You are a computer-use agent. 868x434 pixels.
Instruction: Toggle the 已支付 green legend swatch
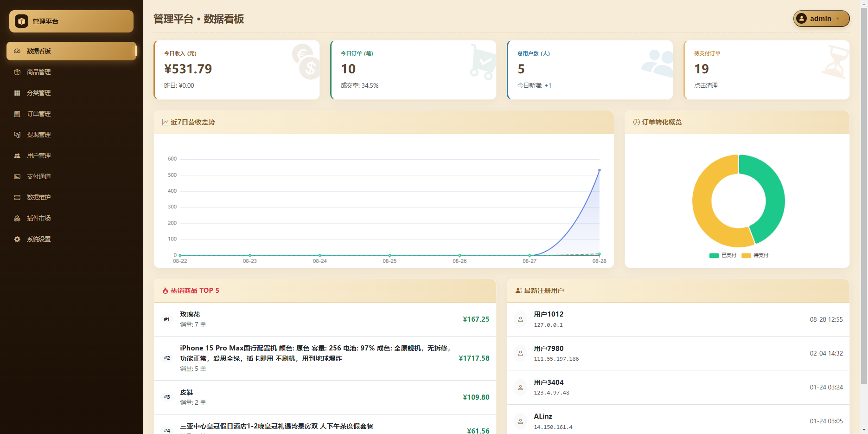[x=714, y=255]
